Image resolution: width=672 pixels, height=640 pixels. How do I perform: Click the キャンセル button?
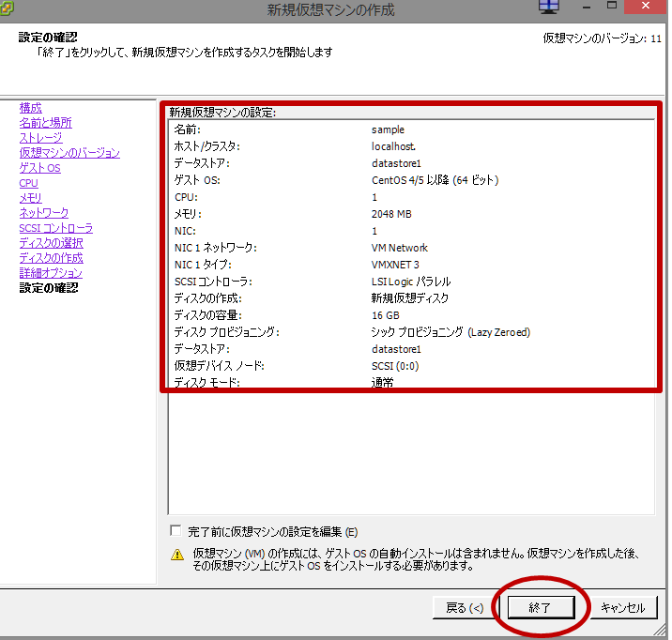click(622, 607)
